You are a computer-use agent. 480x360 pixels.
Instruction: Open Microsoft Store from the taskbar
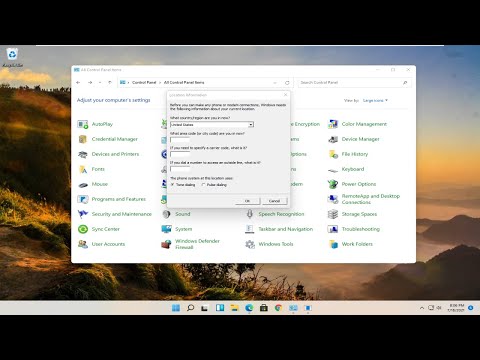264,308
